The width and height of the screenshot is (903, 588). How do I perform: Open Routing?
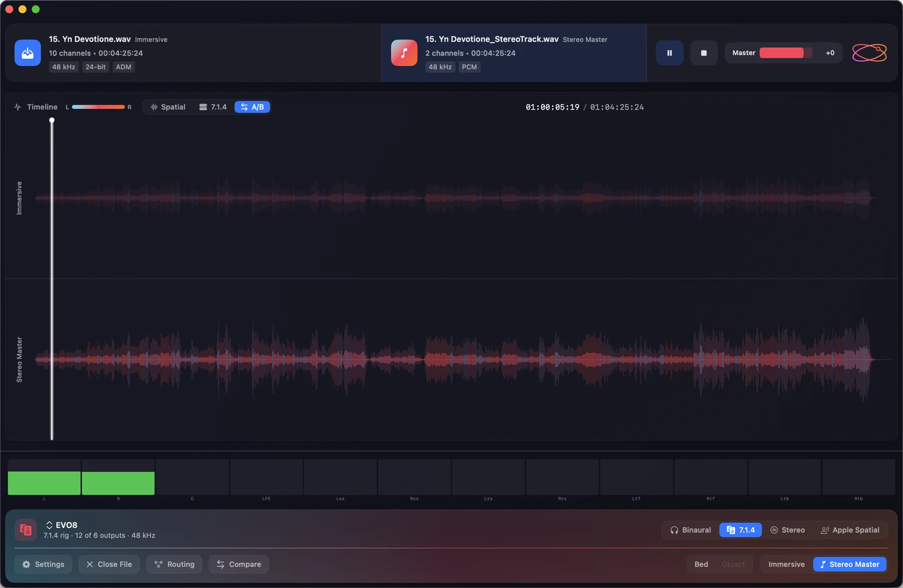pos(174,564)
